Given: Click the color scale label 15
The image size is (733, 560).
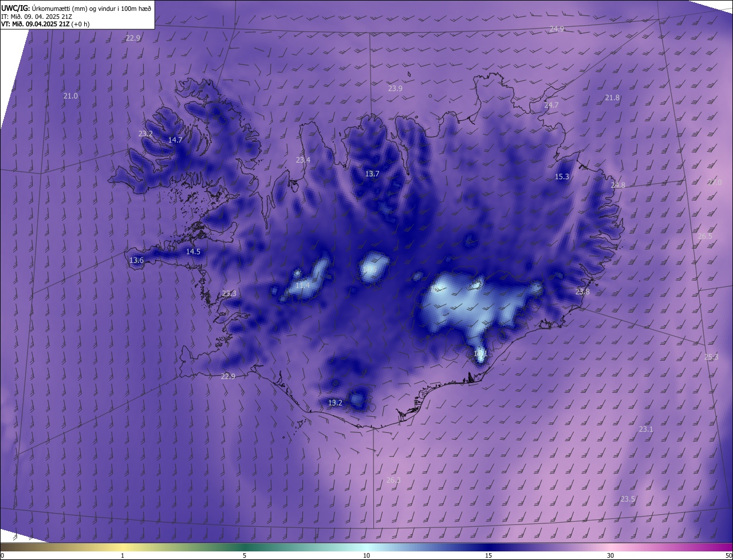Looking at the screenshot, I should [488, 556].
